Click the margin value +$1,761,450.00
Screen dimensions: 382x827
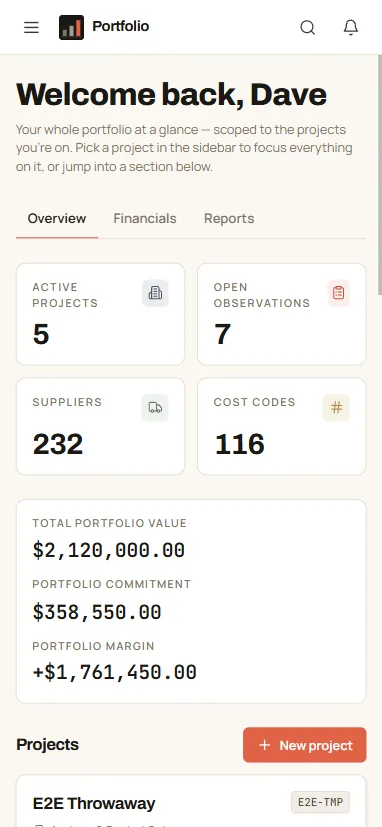(x=114, y=673)
